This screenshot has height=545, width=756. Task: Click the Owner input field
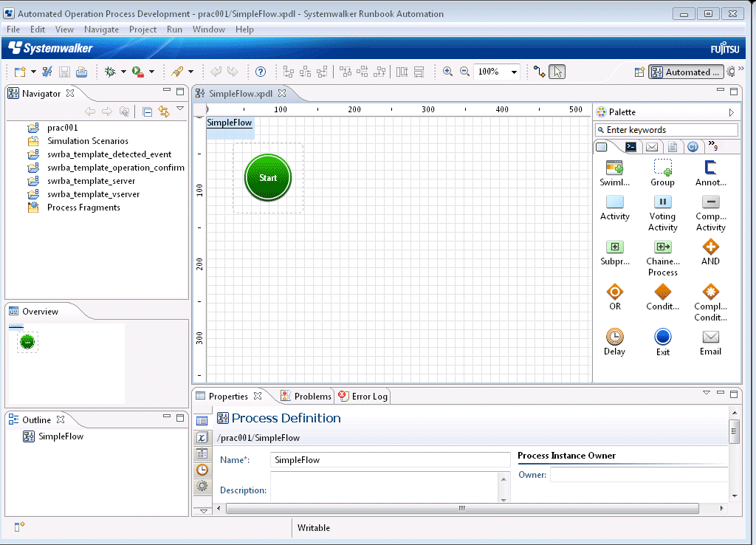click(639, 475)
